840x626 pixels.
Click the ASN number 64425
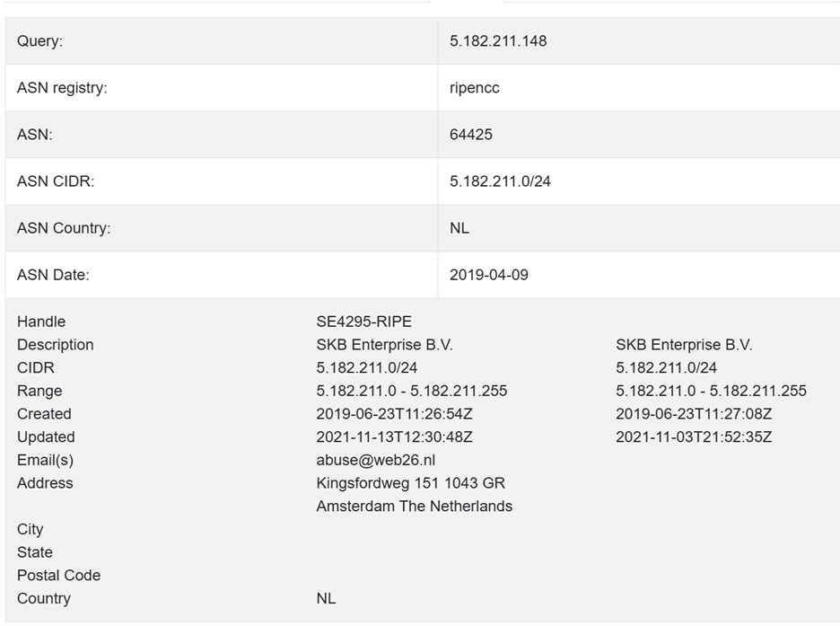(471, 135)
